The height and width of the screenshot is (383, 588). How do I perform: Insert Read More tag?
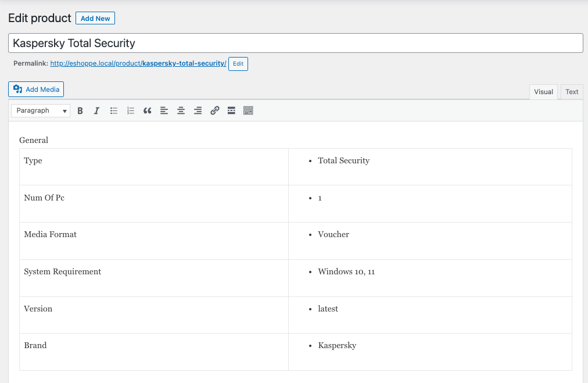point(231,110)
